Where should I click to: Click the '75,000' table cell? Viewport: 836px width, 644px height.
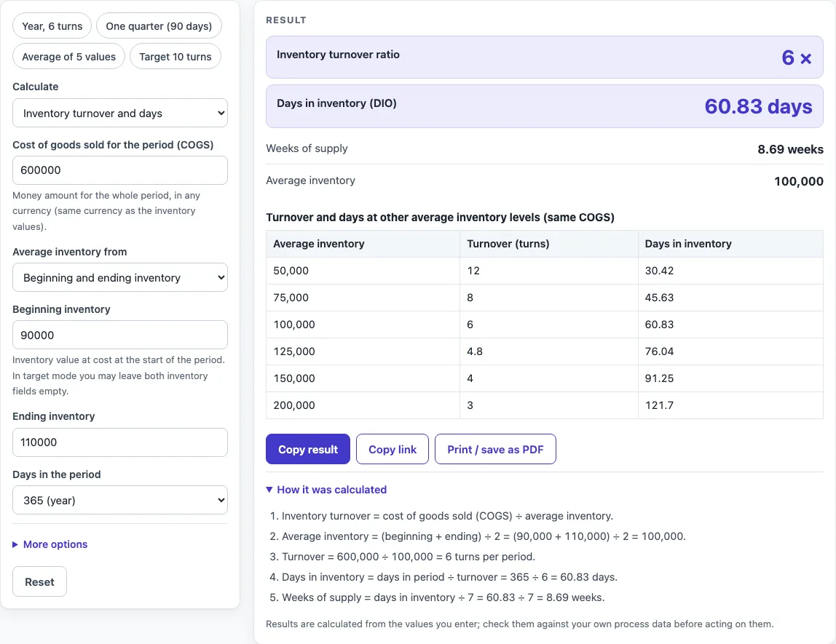pos(363,297)
